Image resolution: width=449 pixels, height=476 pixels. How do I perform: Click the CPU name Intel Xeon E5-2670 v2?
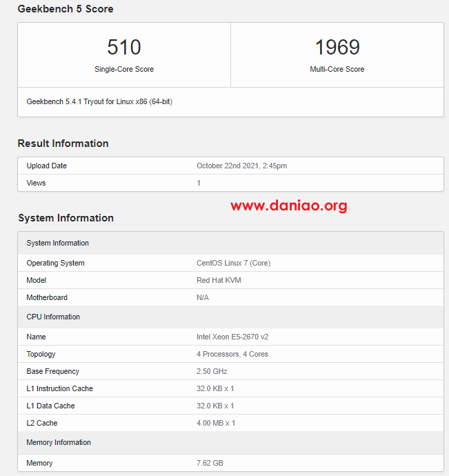coord(232,337)
